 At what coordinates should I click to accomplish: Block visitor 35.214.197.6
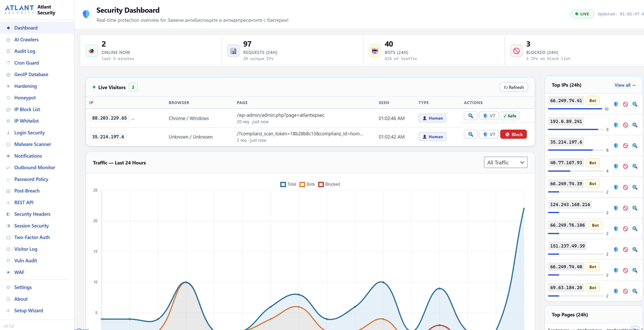[x=513, y=134]
